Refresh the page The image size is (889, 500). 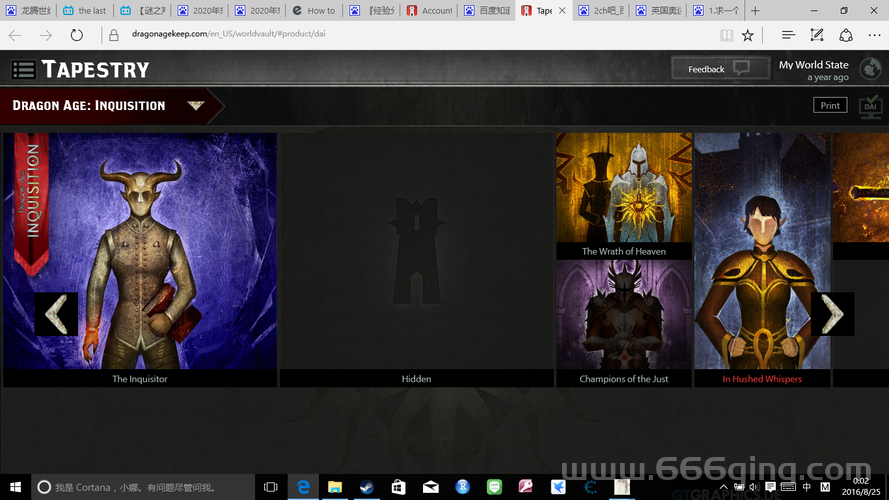(x=77, y=35)
